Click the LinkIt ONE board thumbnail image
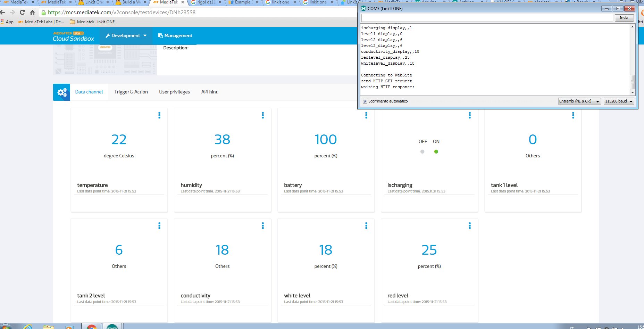Image resolution: width=644 pixels, height=329 pixels. click(x=105, y=60)
